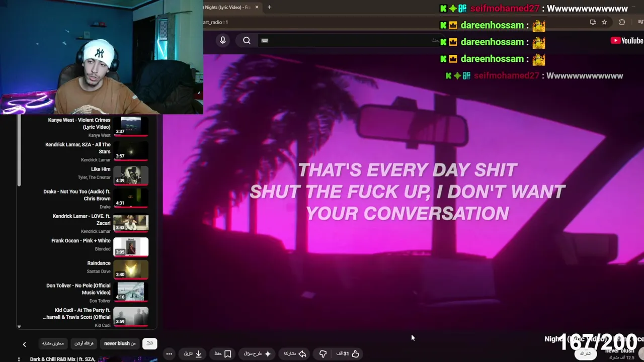Image resolution: width=644 pixels, height=362 pixels.
Task: Click the 'Like Him' title text
Action: 101,169
